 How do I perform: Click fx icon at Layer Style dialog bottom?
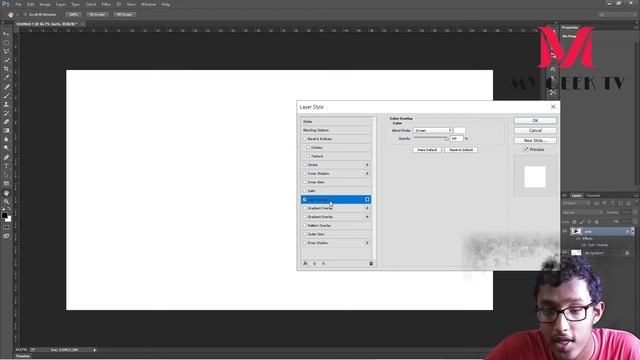tap(305, 264)
